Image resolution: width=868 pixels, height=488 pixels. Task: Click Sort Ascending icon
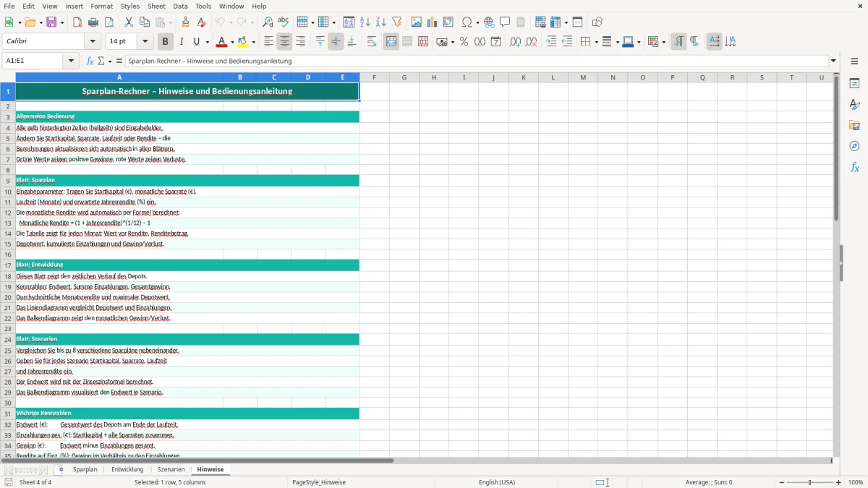(365, 22)
